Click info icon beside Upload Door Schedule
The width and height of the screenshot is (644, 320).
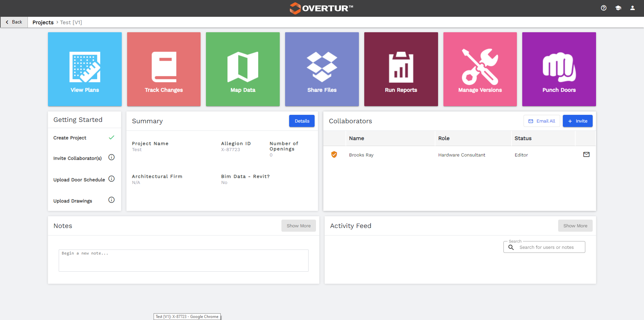112,179
